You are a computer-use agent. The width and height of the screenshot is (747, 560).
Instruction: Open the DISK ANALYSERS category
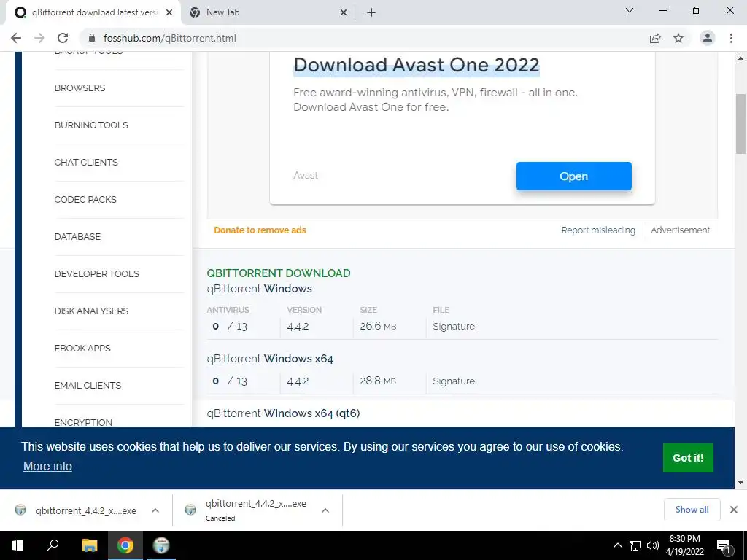pyautogui.click(x=91, y=311)
